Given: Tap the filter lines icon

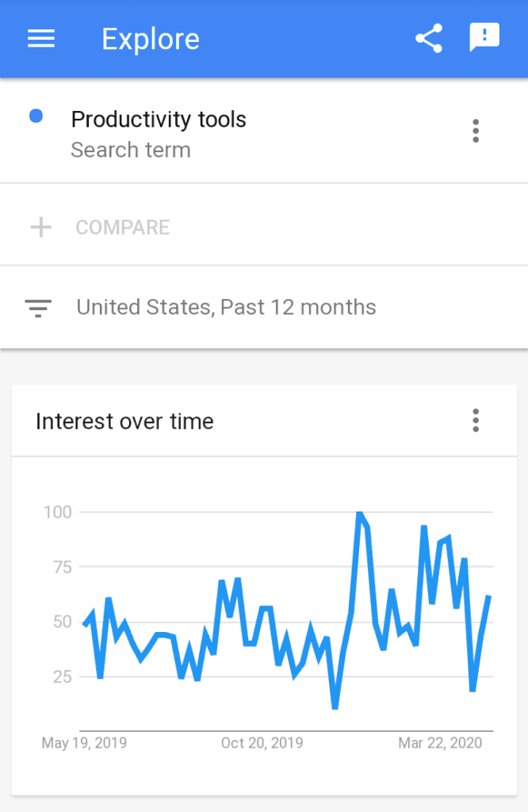Looking at the screenshot, I should [x=38, y=308].
